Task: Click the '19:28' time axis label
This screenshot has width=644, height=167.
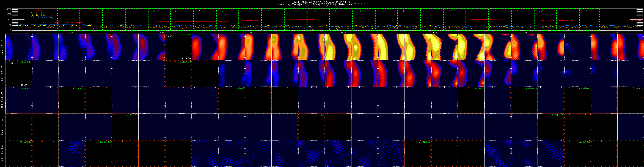Action: pyautogui.click(x=525, y=32)
